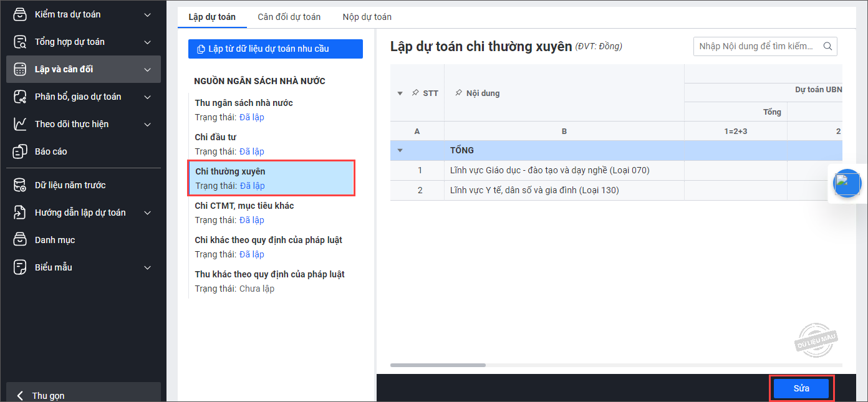Click the Sửa button

tap(801, 388)
